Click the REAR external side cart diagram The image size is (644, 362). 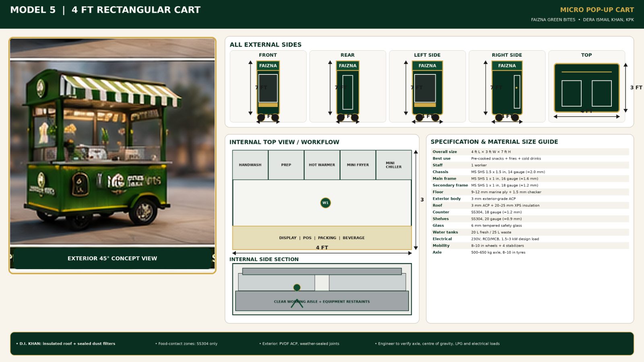click(348, 90)
